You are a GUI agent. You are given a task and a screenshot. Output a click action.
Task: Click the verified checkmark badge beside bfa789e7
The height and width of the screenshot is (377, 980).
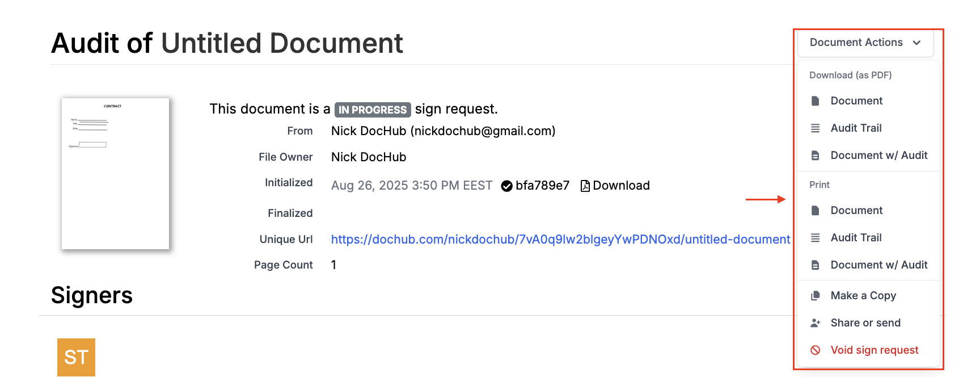pos(506,186)
